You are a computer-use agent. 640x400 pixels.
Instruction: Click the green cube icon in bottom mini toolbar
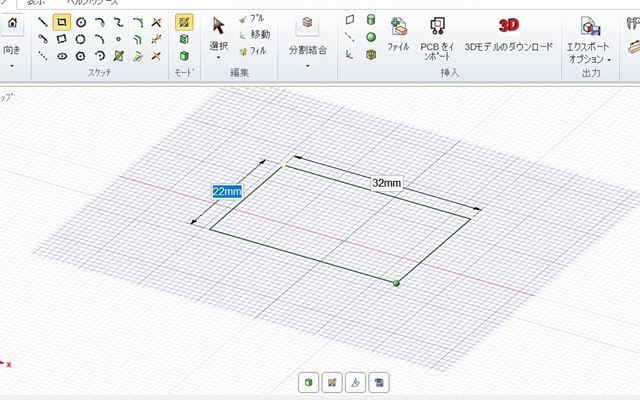[309, 382]
